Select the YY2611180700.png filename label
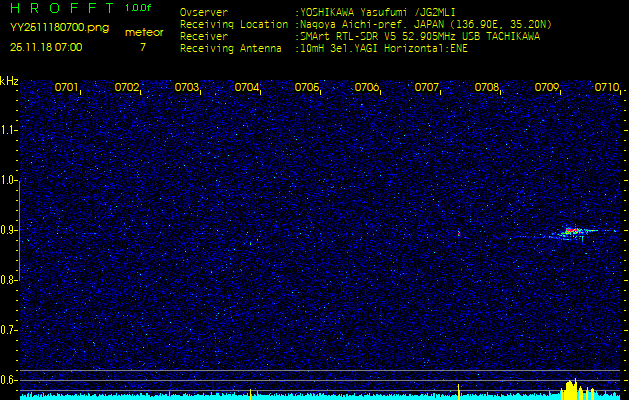The width and height of the screenshot is (629, 400). pos(59,28)
